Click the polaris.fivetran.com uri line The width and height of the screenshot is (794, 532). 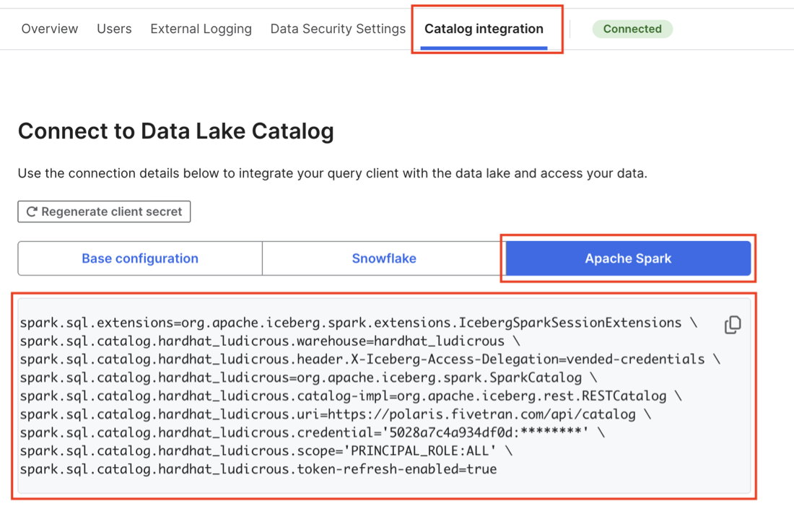(x=335, y=414)
